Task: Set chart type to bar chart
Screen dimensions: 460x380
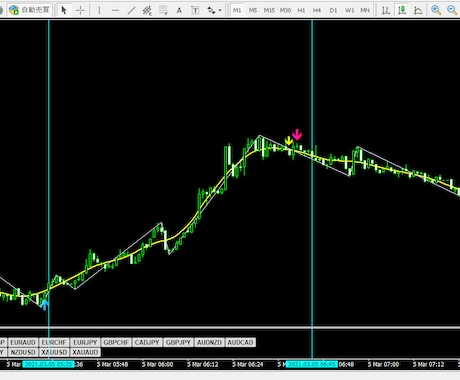Action: coord(386,10)
